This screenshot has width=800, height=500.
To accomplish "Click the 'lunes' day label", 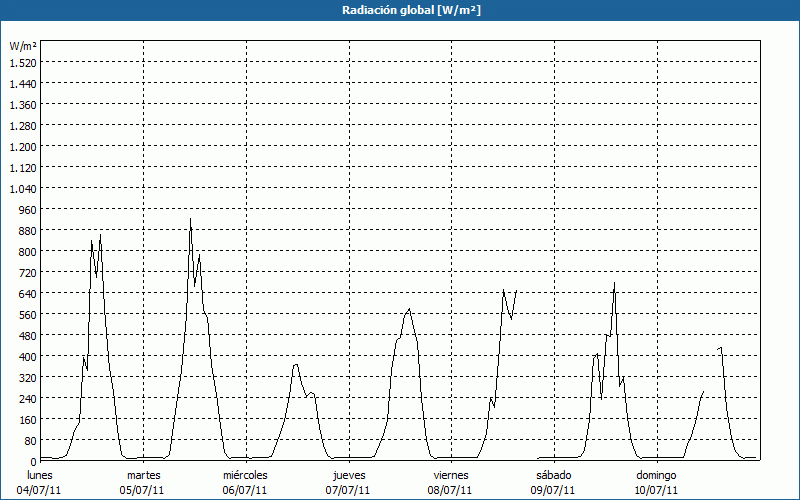I will click(x=40, y=475).
